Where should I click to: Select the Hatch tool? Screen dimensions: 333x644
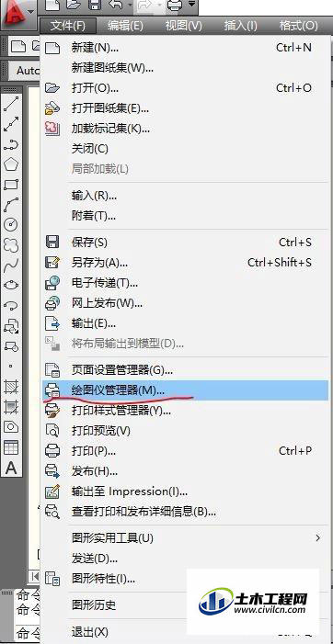pos(11,387)
